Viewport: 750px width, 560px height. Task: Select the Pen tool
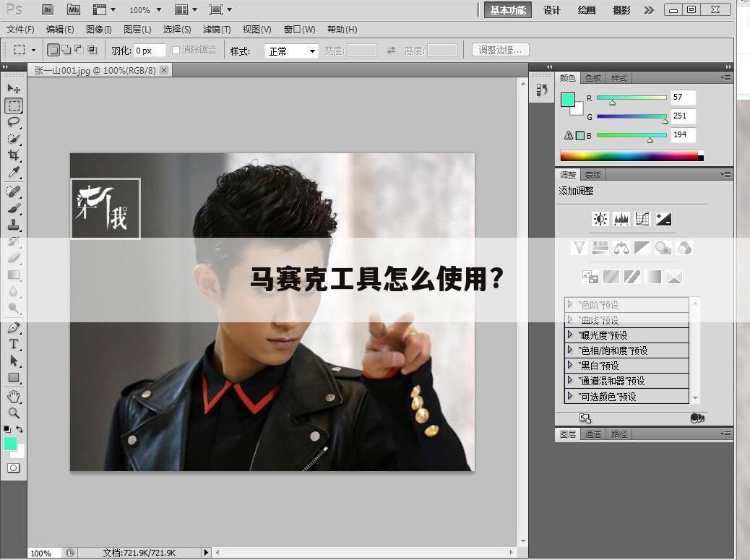14,328
